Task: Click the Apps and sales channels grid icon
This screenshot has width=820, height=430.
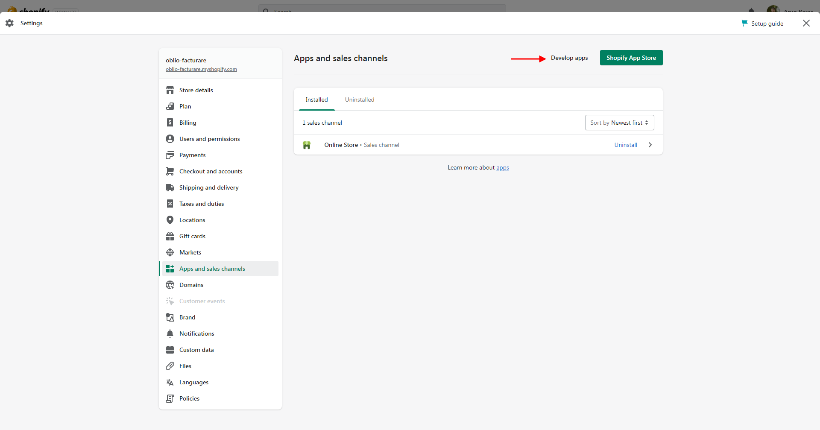Action: click(170, 268)
